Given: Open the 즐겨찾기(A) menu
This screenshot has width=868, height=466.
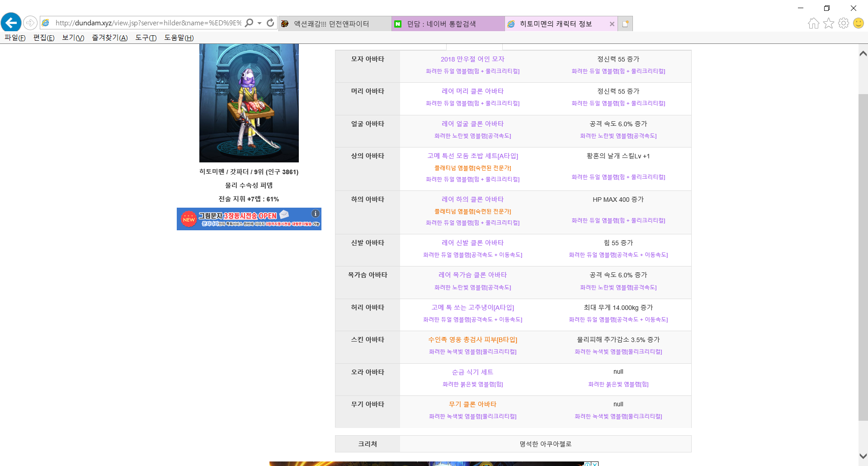Looking at the screenshot, I should point(110,38).
